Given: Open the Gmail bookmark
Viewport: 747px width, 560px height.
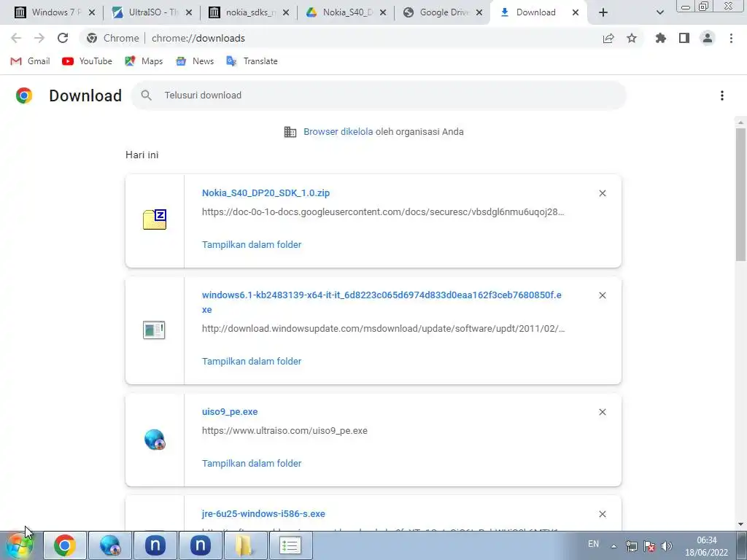Looking at the screenshot, I should [30, 61].
